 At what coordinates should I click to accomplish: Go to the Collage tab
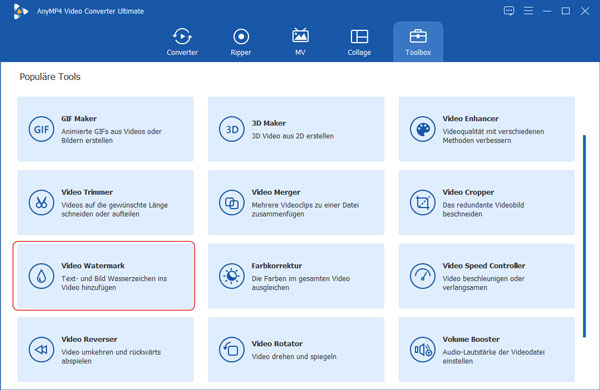pyautogui.click(x=359, y=42)
